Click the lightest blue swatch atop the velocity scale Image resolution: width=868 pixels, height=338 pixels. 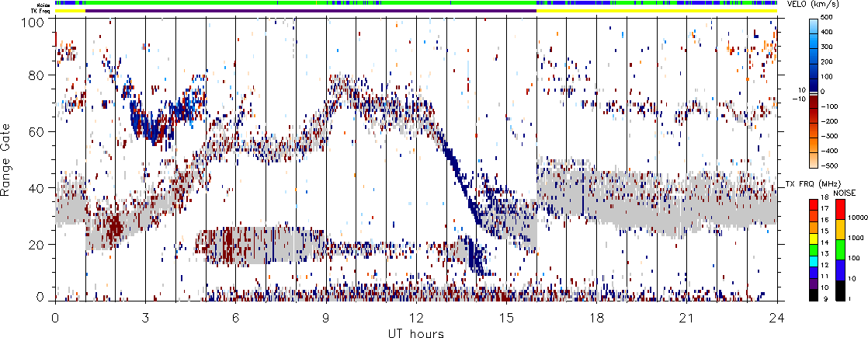click(814, 26)
